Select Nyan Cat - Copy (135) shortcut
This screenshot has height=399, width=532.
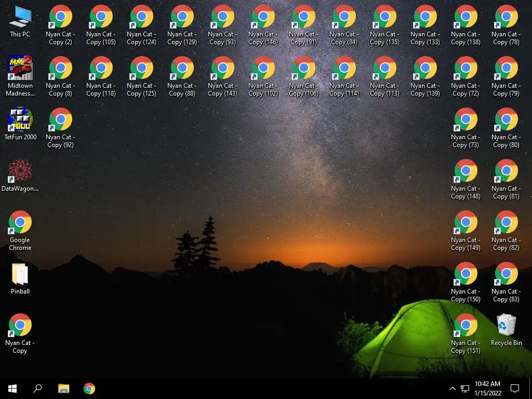coord(385,25)
